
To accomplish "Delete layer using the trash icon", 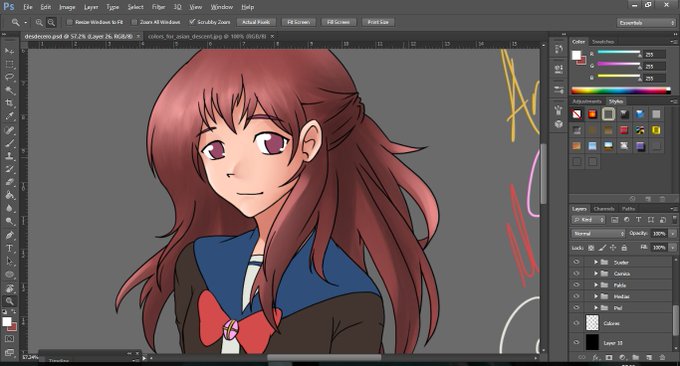I will coord(662,357).
